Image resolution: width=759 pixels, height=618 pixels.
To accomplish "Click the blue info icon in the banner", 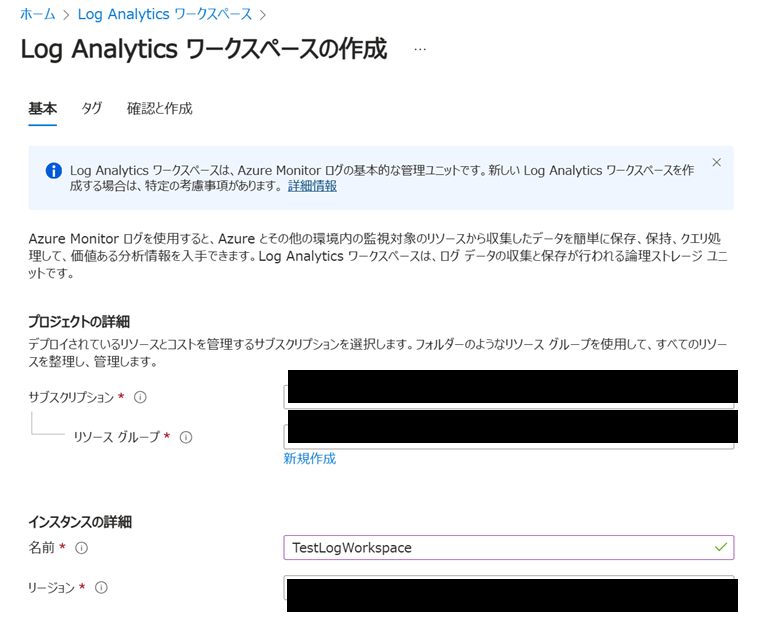I will [53, 170].
